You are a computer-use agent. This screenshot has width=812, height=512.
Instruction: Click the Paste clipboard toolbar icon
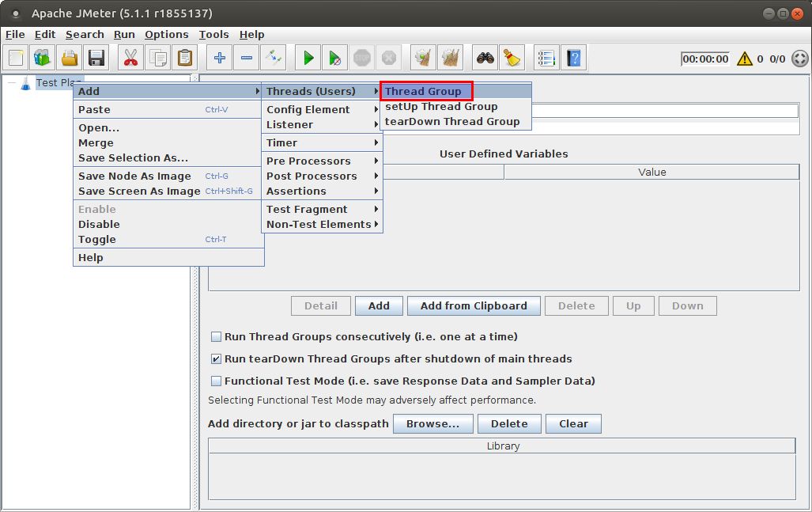(x=184, y=58)
